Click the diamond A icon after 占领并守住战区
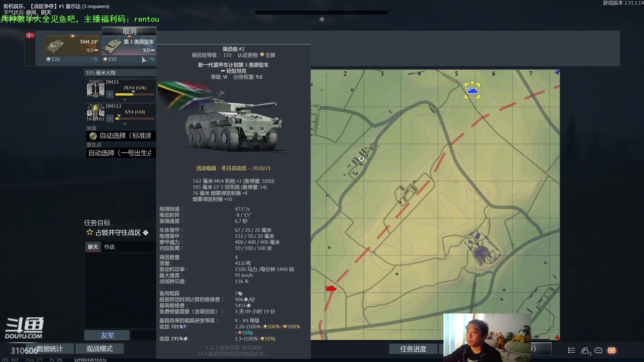 (146, 233)
